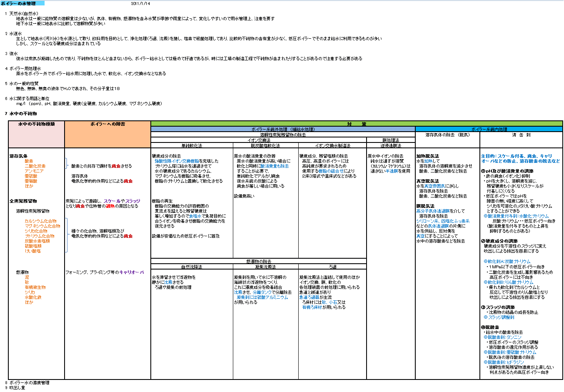The height and width of the screenshot is (392, 564).
Task: Select blue header ボイラー系統外処理 (補給水処理)
Action: click(x=283, y=130)
